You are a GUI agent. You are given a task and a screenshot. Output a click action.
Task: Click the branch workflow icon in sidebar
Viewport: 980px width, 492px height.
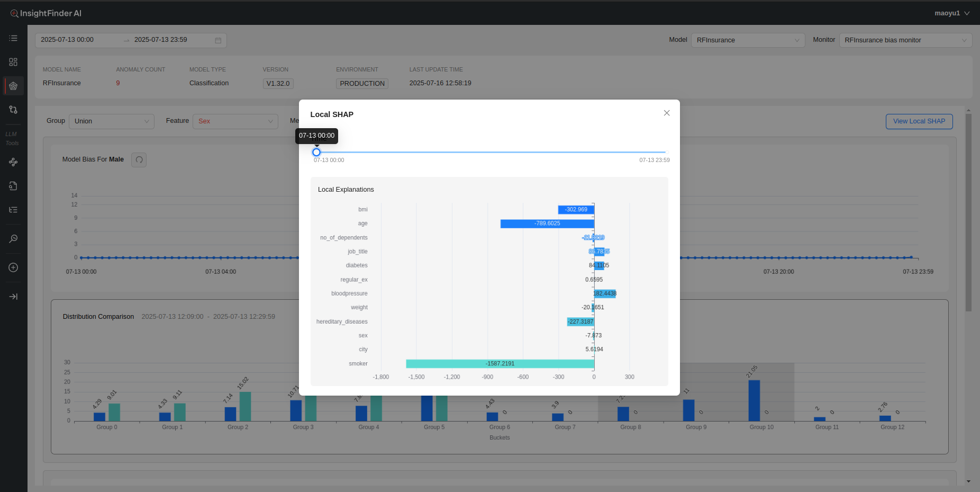tap(13, 110)
